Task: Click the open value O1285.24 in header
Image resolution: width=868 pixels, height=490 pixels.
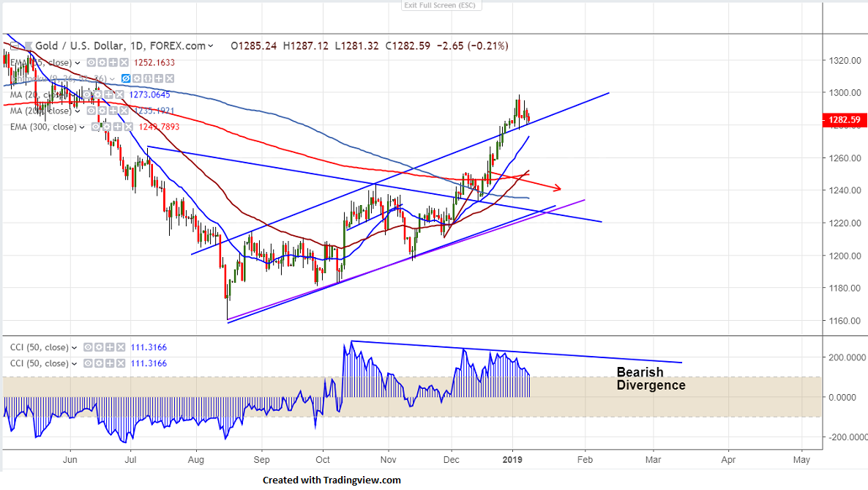Action: tap(253, 46)
